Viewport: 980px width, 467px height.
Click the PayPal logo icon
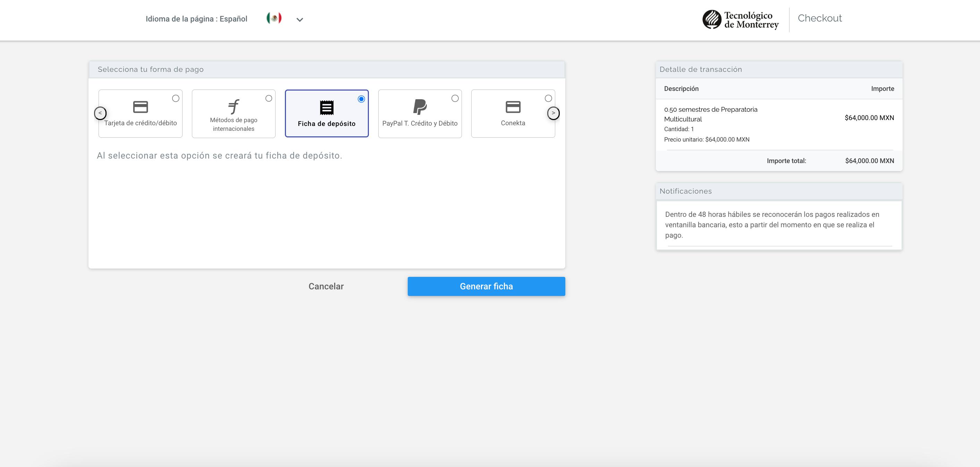[420, 107]
